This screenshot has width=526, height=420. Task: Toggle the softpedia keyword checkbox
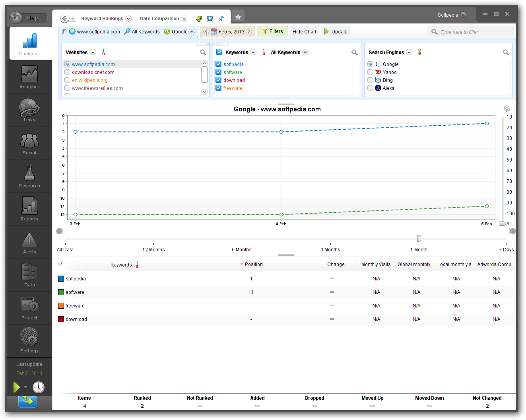point(218,64)
